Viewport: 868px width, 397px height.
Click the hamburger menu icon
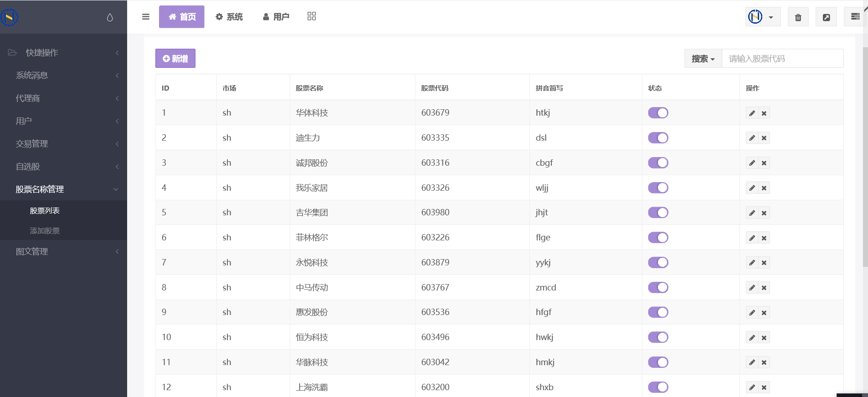click(x=146, y=17)
